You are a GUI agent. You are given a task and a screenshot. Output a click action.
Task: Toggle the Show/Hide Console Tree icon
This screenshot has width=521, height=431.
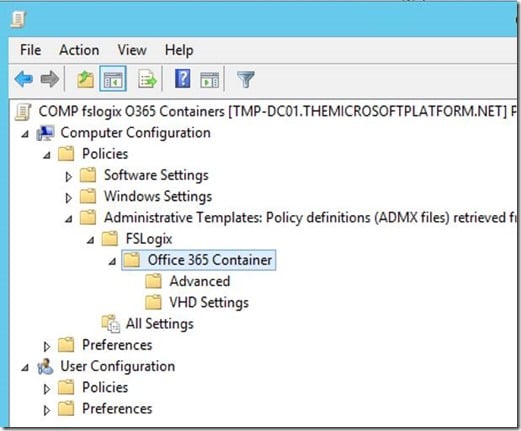click(113, 79)
